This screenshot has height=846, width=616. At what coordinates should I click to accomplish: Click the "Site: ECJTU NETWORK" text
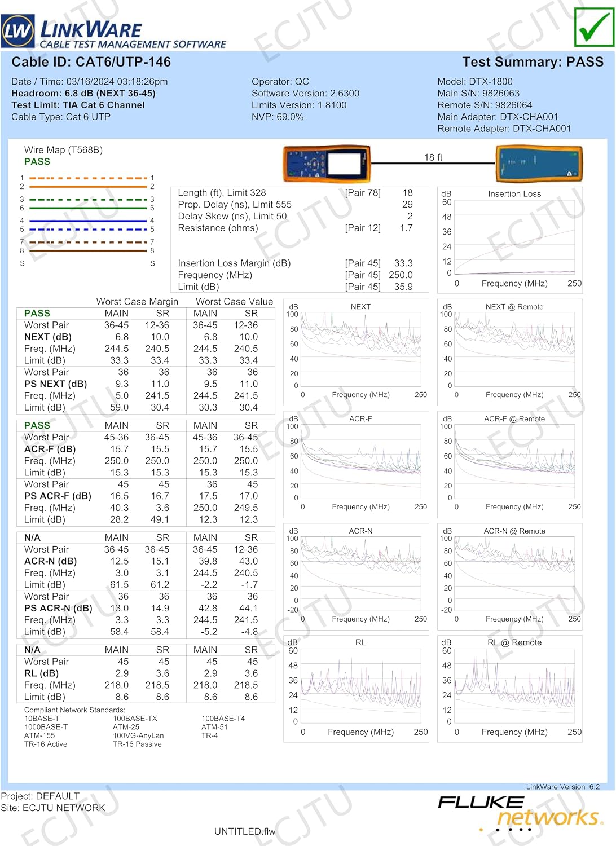[x=53, y=808]
